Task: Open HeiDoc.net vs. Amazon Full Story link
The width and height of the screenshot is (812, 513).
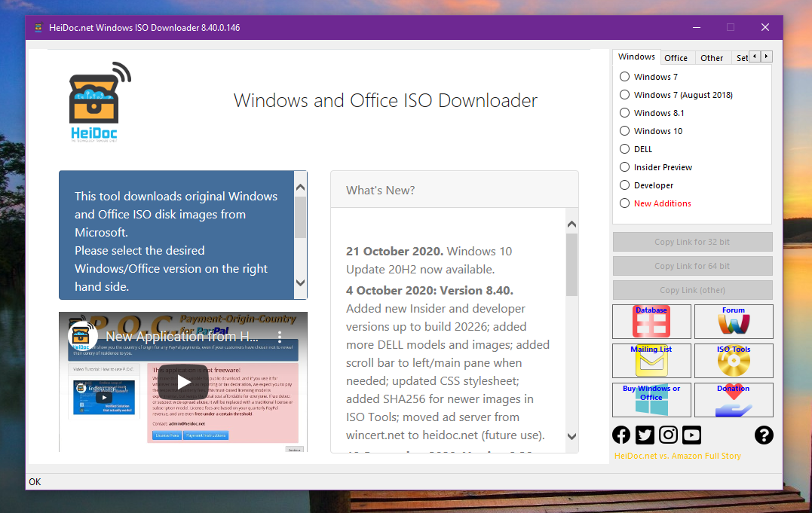Action: (677, 456)
